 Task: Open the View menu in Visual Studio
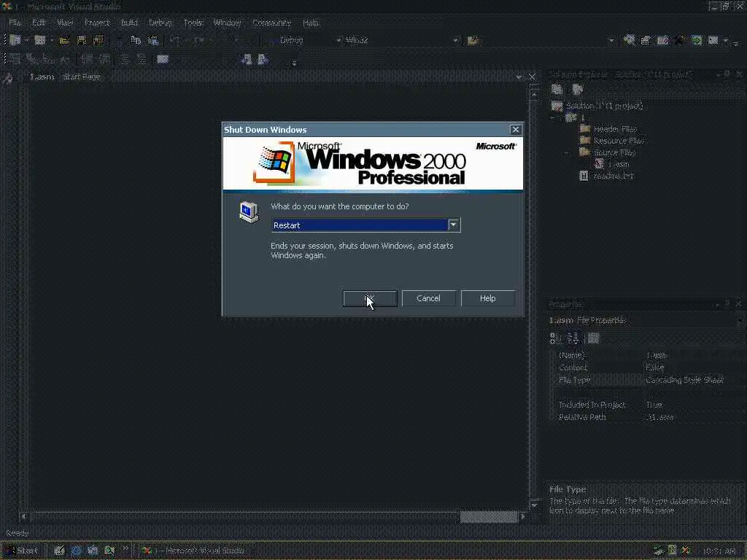[65, 23]
